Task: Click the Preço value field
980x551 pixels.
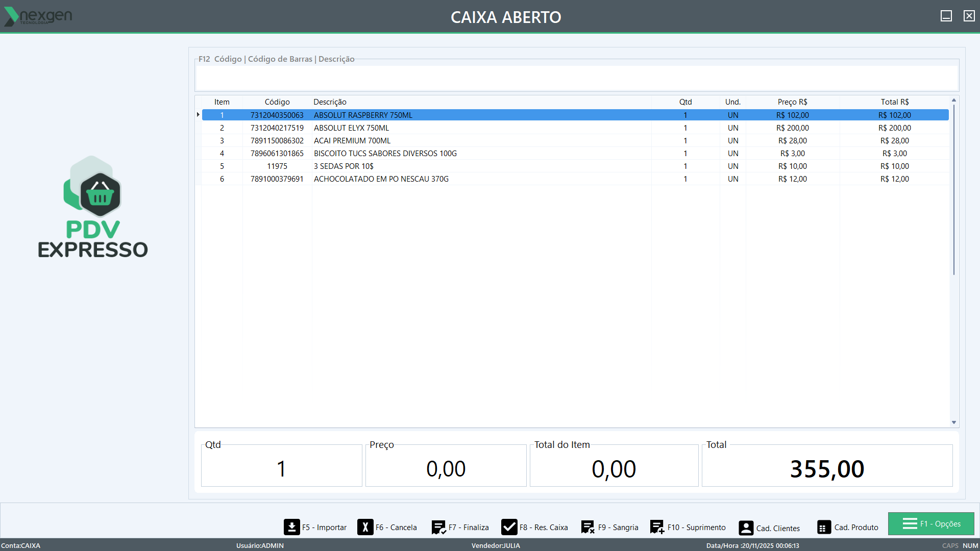Action: [446, 468]
